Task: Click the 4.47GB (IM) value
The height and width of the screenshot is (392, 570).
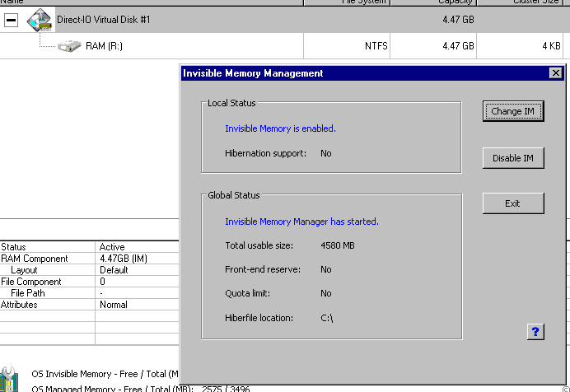Action: tap(124, 259)
